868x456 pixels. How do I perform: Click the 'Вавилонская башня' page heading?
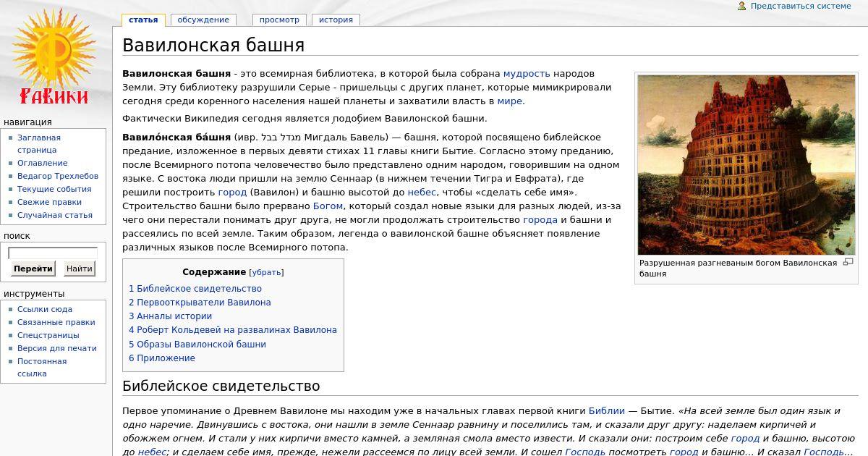[213, 46]
